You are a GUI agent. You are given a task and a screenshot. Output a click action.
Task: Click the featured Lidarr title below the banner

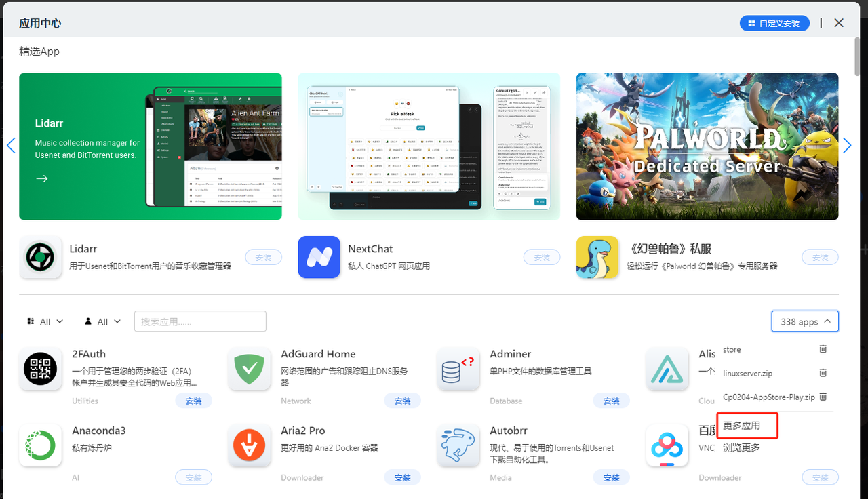[x=83, y=249]
